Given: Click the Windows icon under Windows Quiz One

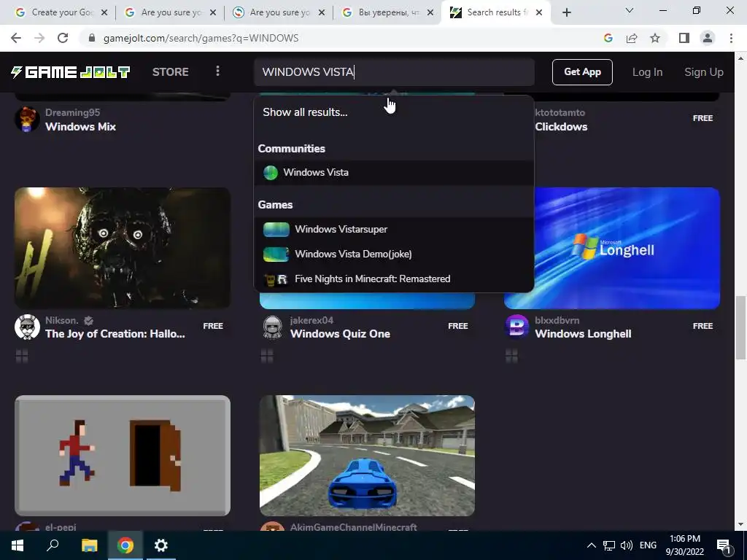Looking at the screenshot, I should coord(267,356).
